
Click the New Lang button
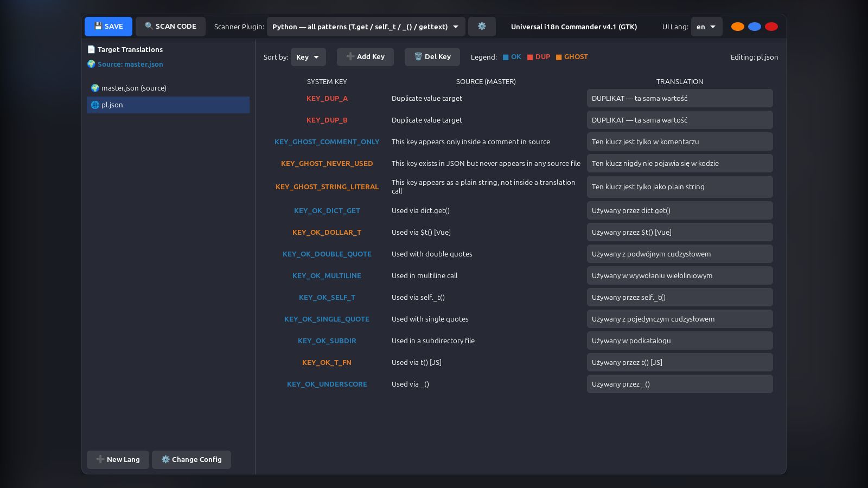coord(118,460)
